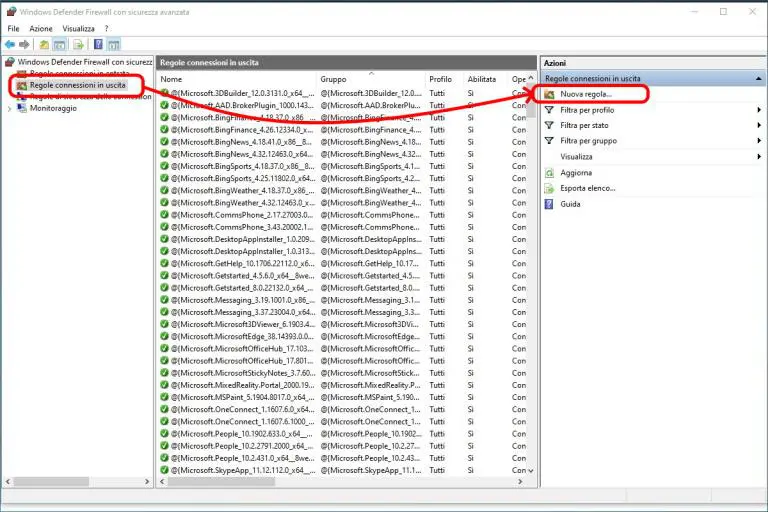The height and width of the screenshot is (512, 768).
Task: Click the Monitoraggio monitor icon in the tree
Action: (x=22, y=108)
